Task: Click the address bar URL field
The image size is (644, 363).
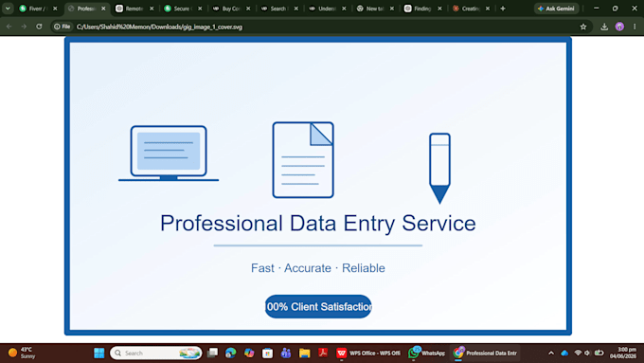Action: [x=325, y=27]
